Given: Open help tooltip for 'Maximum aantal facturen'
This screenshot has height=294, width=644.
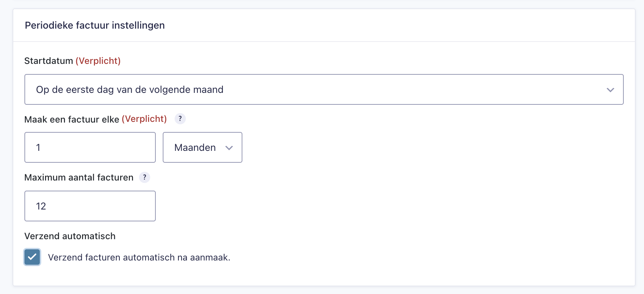Looking at the screenshot, I should pos(145,177).
